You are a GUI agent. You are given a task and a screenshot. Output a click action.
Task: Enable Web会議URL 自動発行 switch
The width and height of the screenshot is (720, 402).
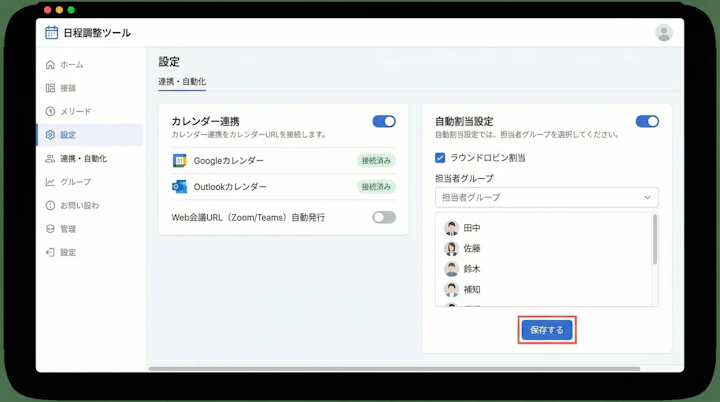pyautogui.click(x=384, y=217)
